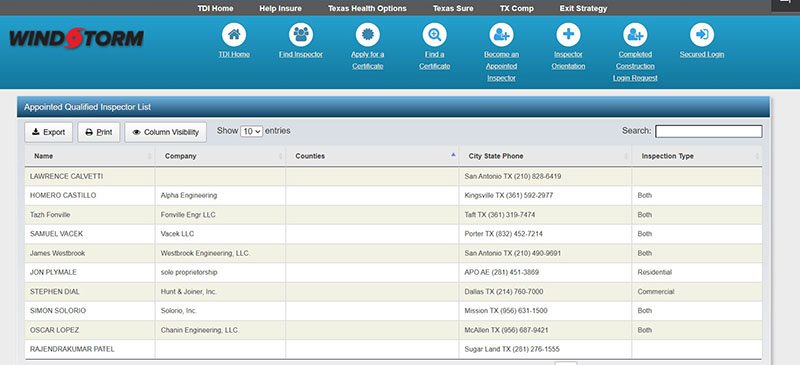Follow the Inspector Orientation text link
The height and width of the screenshot is (365, 800).
coord(568,60)
